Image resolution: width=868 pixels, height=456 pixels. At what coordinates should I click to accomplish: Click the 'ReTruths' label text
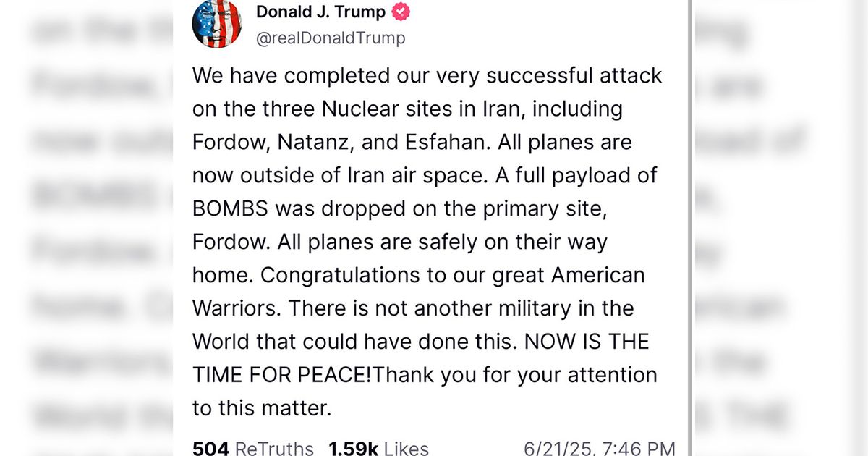click(x=274, y=449)
